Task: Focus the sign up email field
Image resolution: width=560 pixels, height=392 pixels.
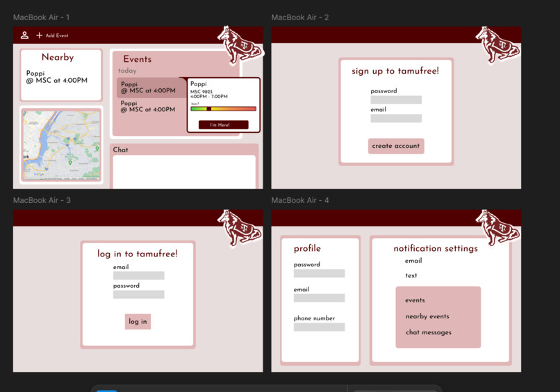Action: coord(396,118)
